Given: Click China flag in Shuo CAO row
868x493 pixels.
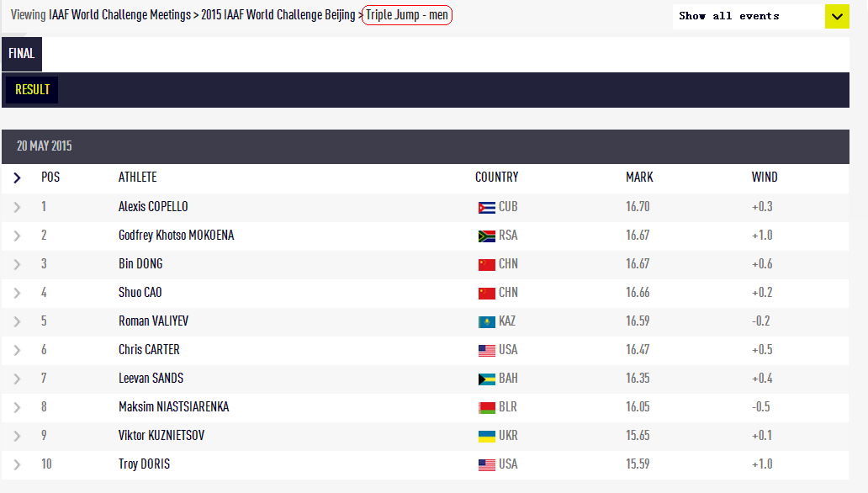Looking at the screenshot, I should (487, 294).
